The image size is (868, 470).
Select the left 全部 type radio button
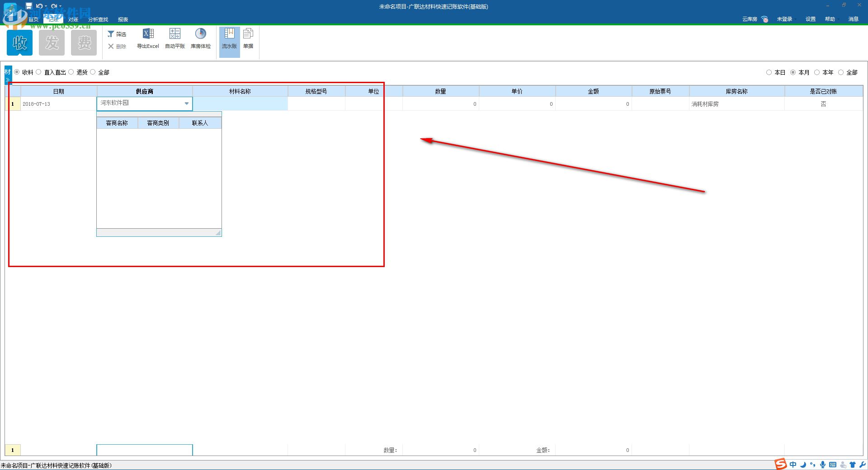tap(93, 72)
